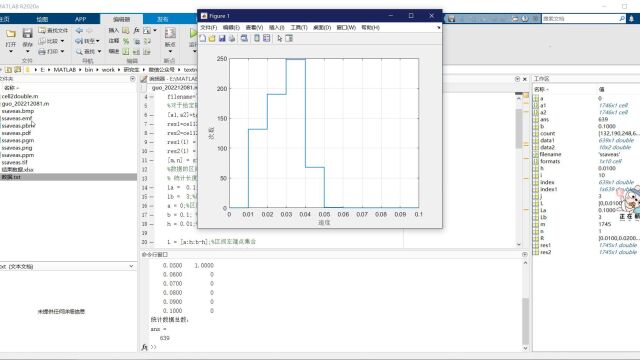Open the file details panel dropdown
The height and width of the screenshot is (360, 640).
pos(131,266)
